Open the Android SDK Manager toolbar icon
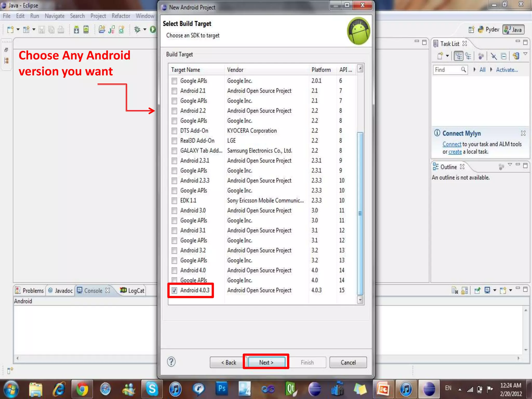This screenshot has width=532, height=399. pyautogui.click(x=76, y=30)
